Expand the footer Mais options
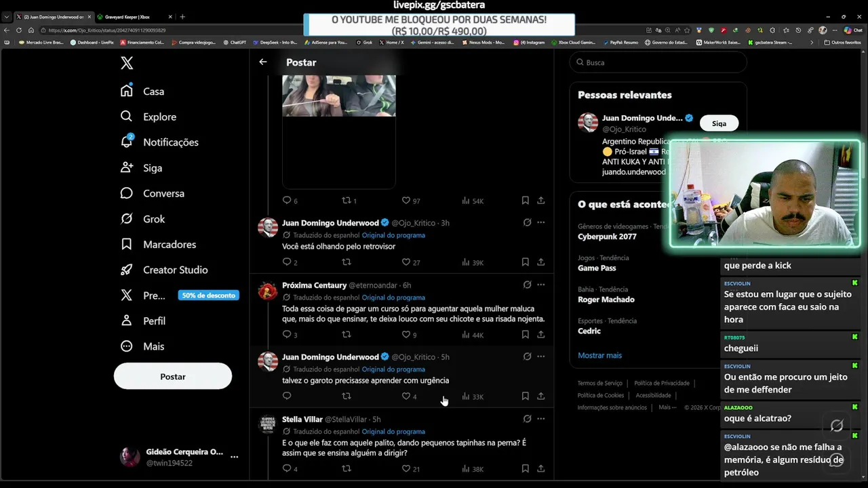The width and height of the screenshot is (868, 488). pyautogui.click(x=667, y=407)
